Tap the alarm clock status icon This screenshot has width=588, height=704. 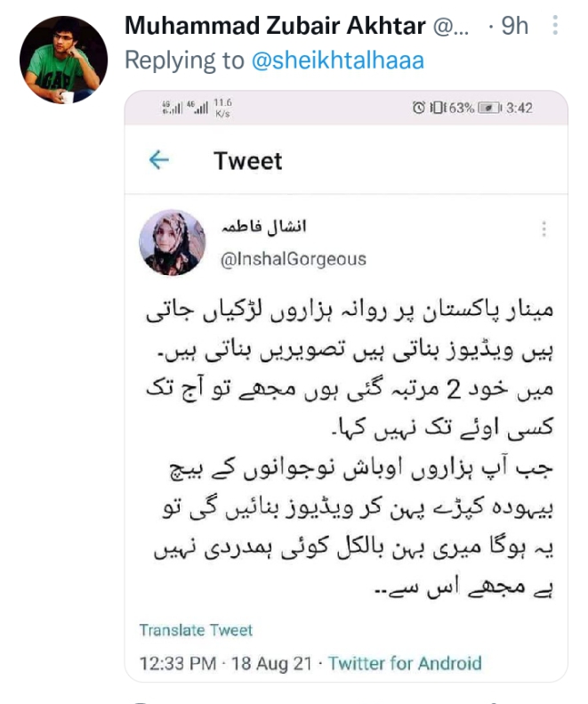419,109
